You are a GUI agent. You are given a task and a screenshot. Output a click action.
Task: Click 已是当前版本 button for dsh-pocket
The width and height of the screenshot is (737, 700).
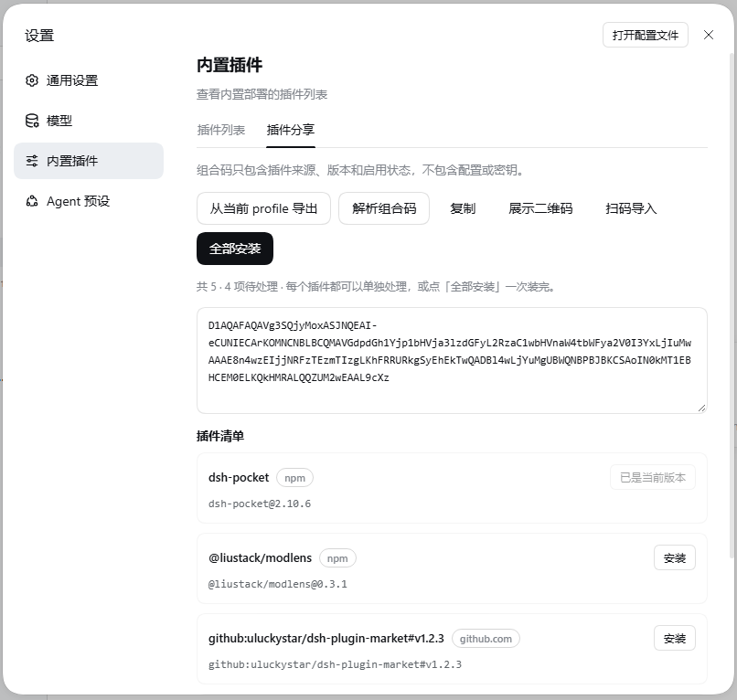652,477
